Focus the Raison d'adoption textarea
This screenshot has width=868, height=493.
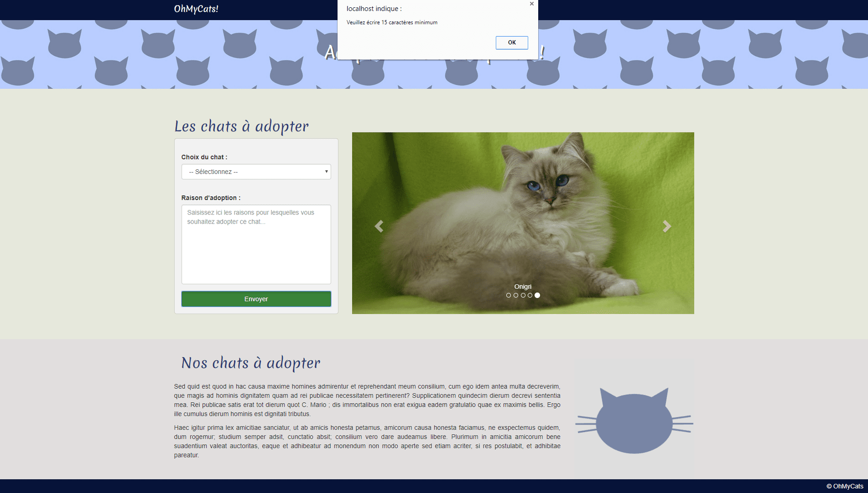pyautogui.click(x=256, y=244)
